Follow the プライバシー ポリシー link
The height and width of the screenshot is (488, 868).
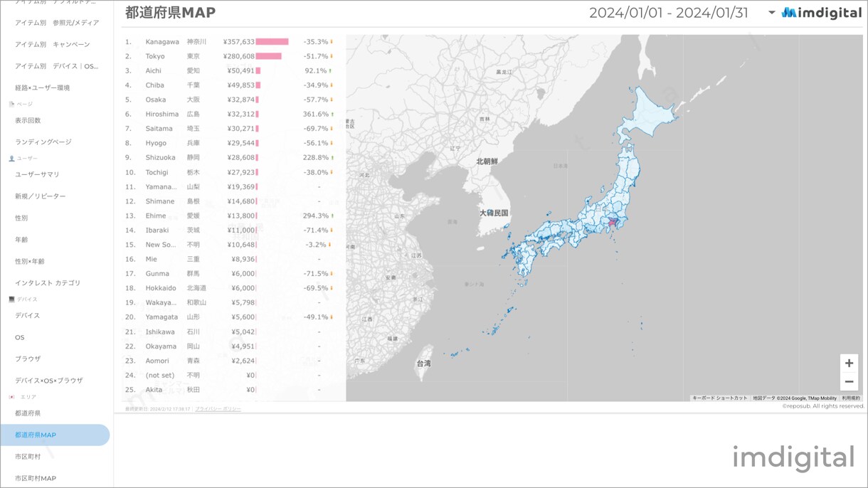pyautogui.click(x=218, y=409)
